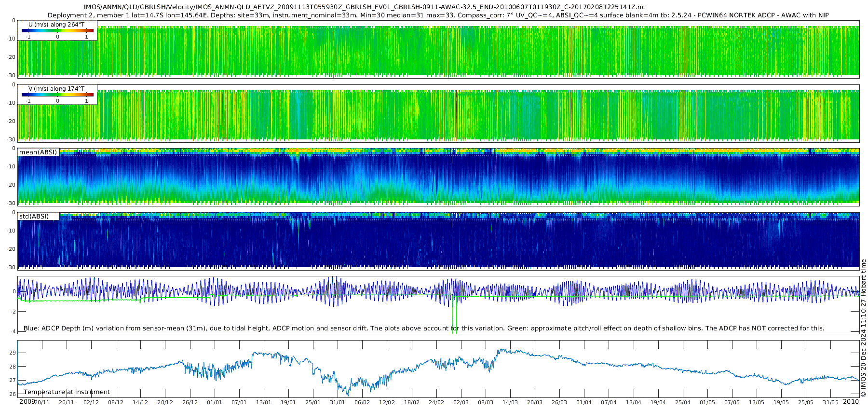Click the 31/01 date tick label
Image resolution: width=868 pixels, height=410 pixels.
(x=338, y=402)
